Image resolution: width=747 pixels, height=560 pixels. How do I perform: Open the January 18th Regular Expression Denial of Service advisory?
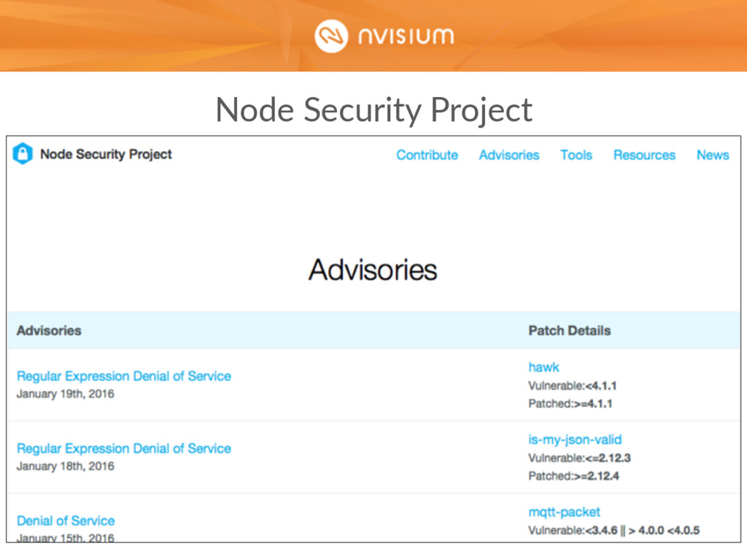[x=124, y=448]
